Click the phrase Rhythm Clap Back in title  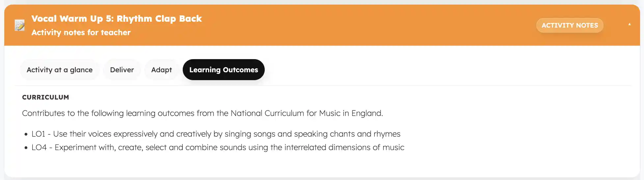click(159, 19)
